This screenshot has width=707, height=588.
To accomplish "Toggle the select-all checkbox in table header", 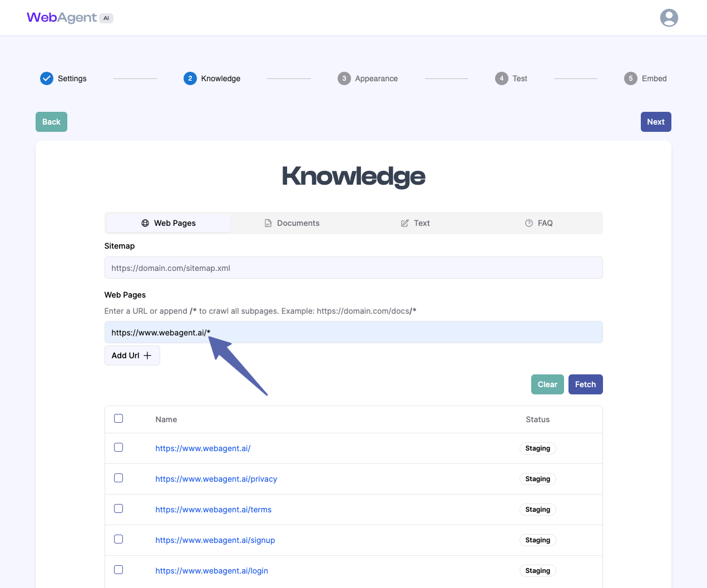I will coord(118,418).
